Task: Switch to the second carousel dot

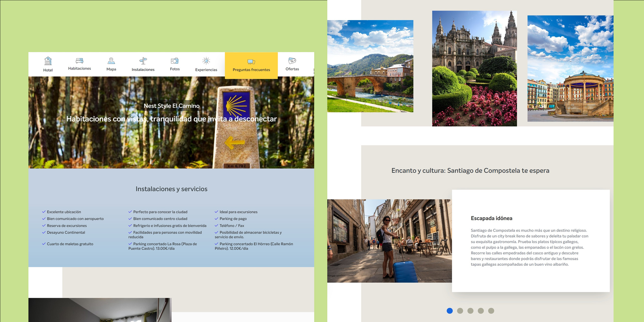Action: click(x=460, y=311)
